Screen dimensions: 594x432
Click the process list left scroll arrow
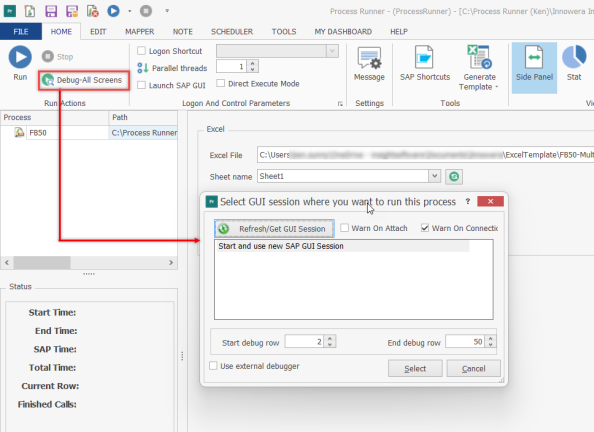[x=7, y=262]
